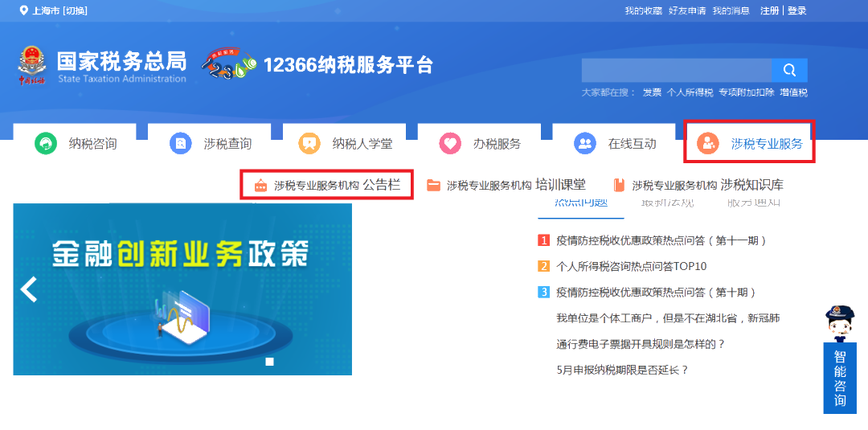This screenshot has width=868, height=430.
Task: Click the 智能咨询 side button
Action: coord(840,378)
